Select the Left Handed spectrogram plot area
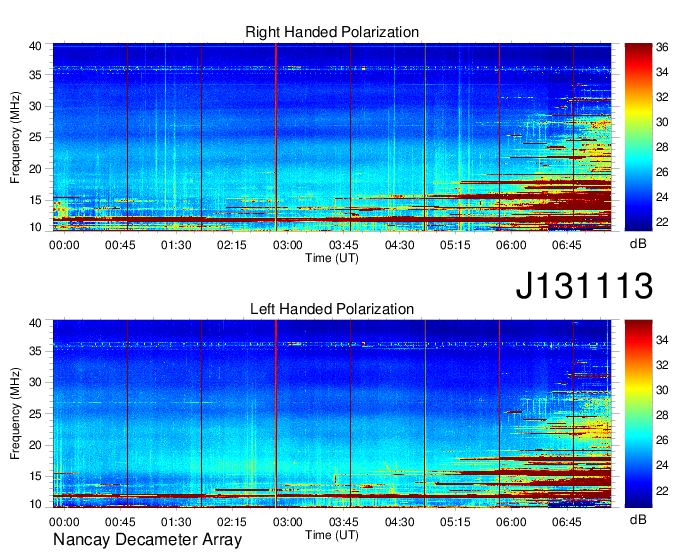Viewport: 680px width, 552px height. (332, 414)
